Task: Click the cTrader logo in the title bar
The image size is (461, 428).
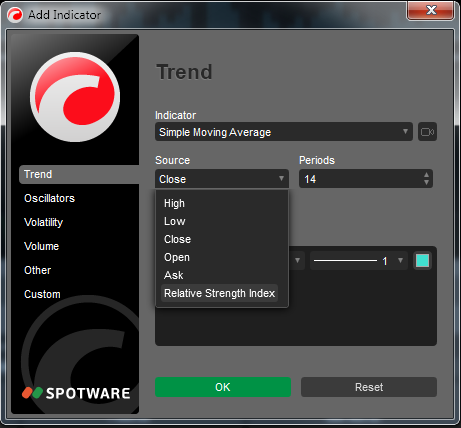Action: pyautogui.click(x=15, y=15)
